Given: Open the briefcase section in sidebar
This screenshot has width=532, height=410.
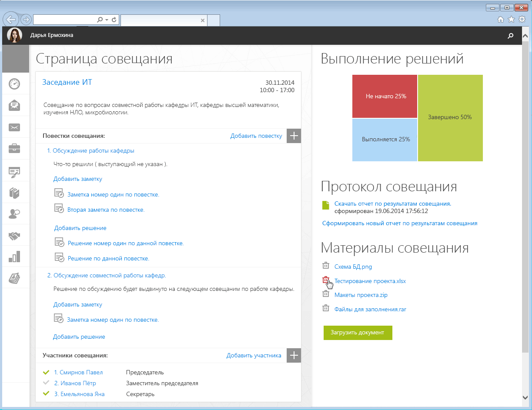Looking at the screenshot, I should [14, 149].
